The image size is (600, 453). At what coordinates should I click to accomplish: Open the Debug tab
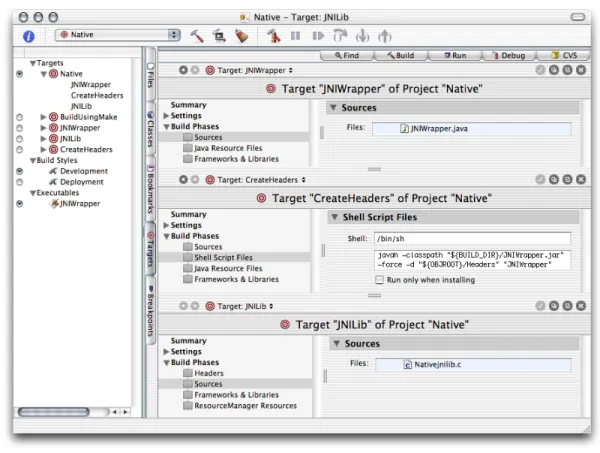pos(509,55)
